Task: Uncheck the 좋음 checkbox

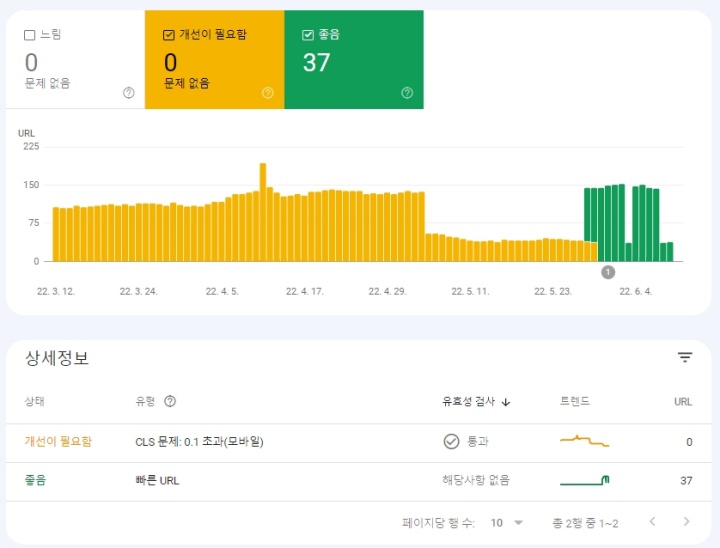Action: pyautogui.click(x=308, y=35)
